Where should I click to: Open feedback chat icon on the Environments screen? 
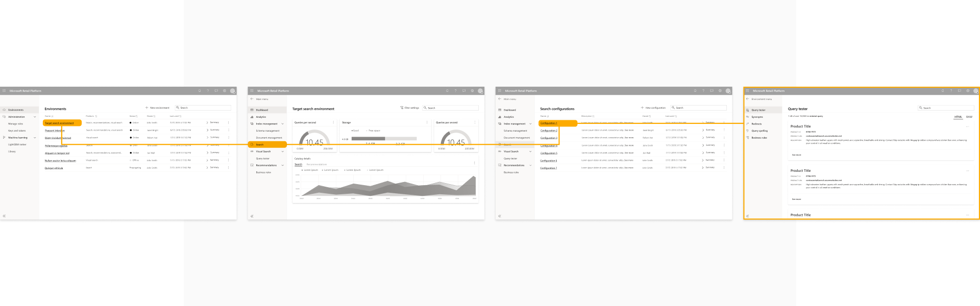tap(216, 91)
